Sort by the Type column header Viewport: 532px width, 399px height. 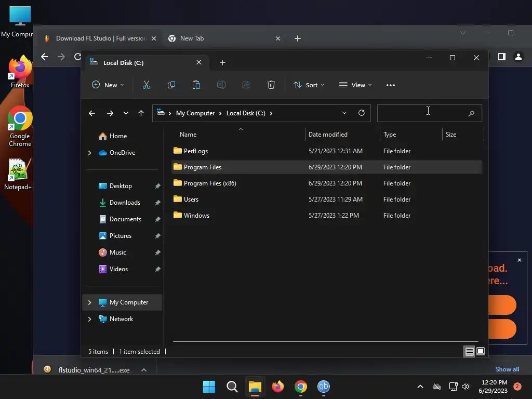click(390, 135)
